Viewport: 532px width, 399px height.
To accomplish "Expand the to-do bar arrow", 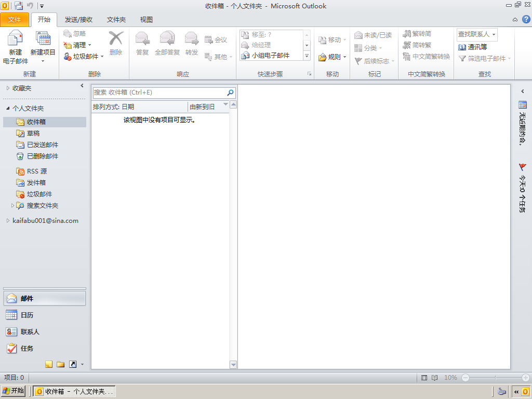I will [x=522, y=91].
